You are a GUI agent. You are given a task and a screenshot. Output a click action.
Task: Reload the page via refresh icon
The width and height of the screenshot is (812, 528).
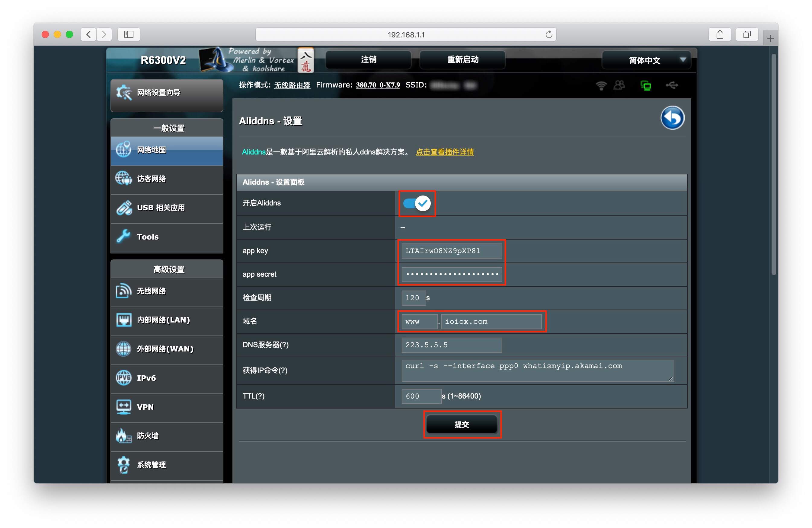pyautogui.click(x=548, y=34)
